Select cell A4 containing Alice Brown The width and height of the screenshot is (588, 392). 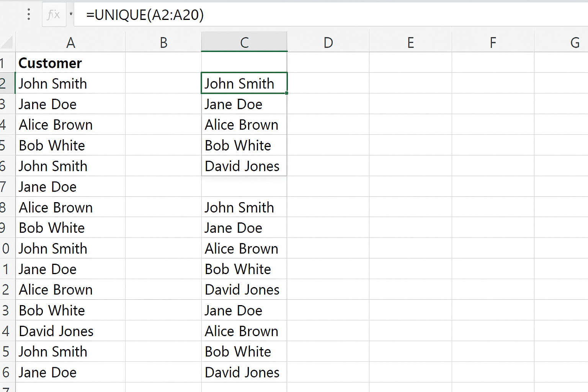(x=70, y=124)
